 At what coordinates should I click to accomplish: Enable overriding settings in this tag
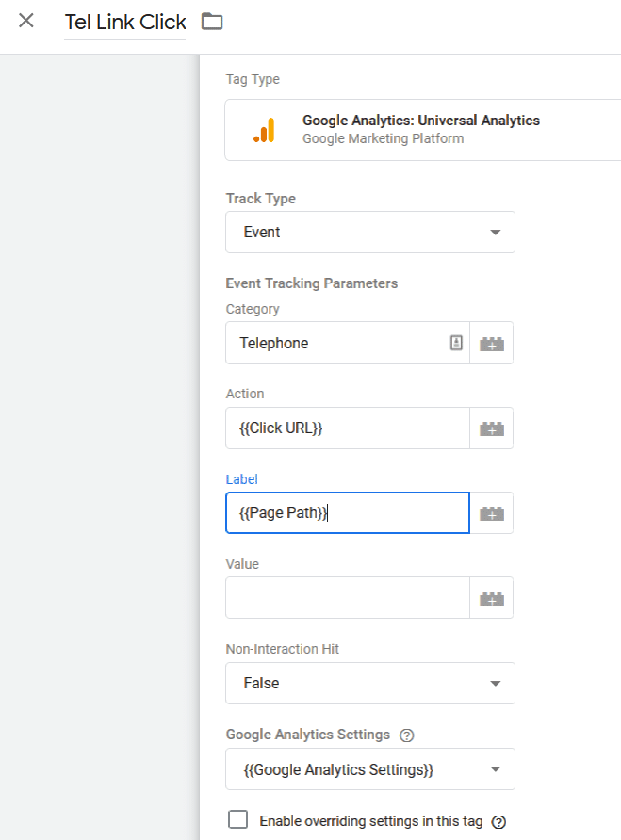pos(238,819)
